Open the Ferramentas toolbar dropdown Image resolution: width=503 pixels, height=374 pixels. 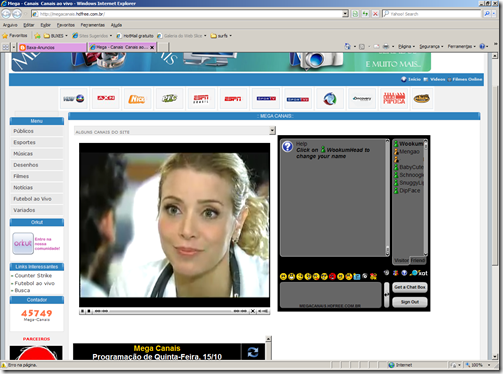click(x=462, y=46)
